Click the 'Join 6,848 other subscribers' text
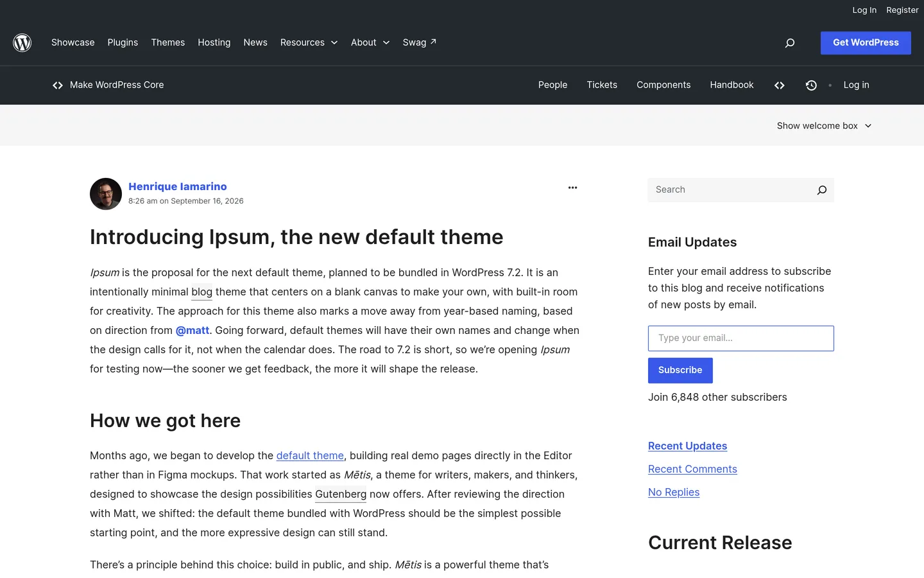Viewport: 924px width, 578px height. point(717,397)
